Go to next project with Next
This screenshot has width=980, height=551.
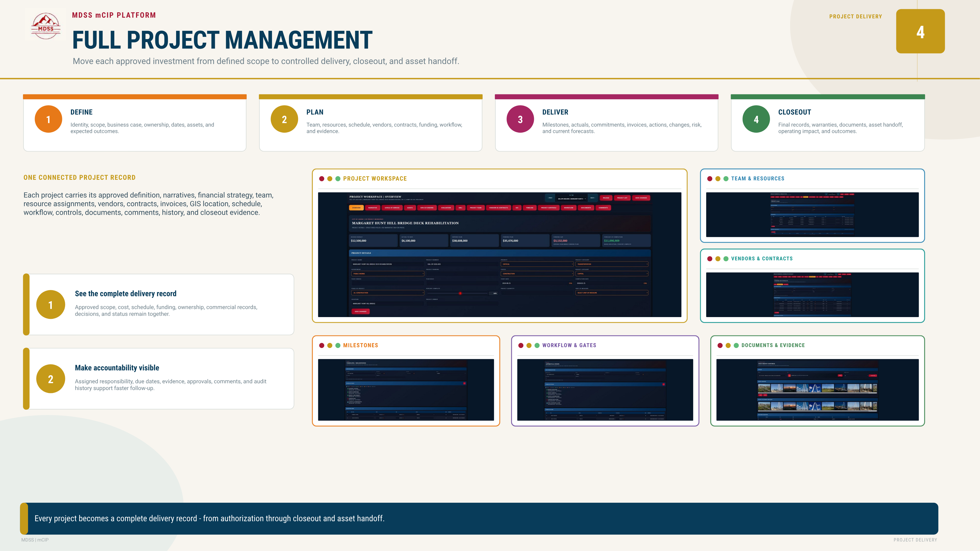click(x=593, y=198)
